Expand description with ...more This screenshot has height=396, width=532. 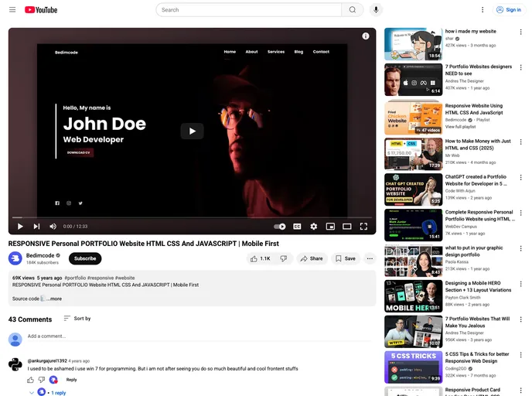(x=54, y=299)
